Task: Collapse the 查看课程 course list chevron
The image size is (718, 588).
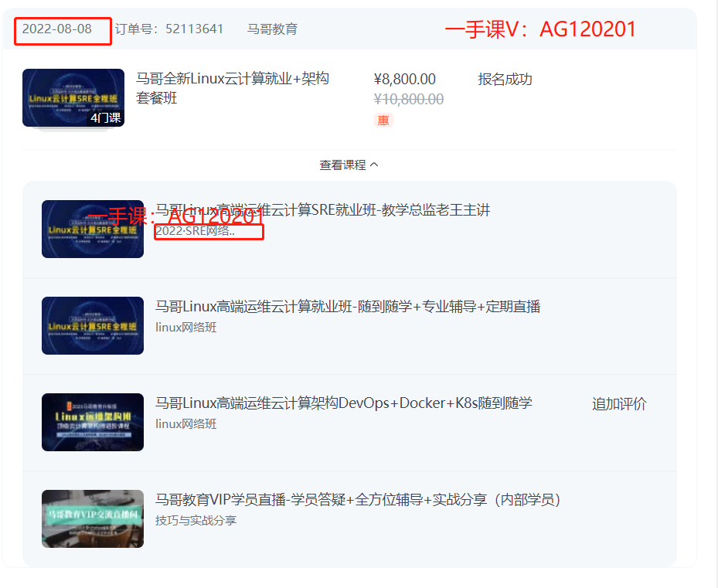Action: (x=374, y=165)
